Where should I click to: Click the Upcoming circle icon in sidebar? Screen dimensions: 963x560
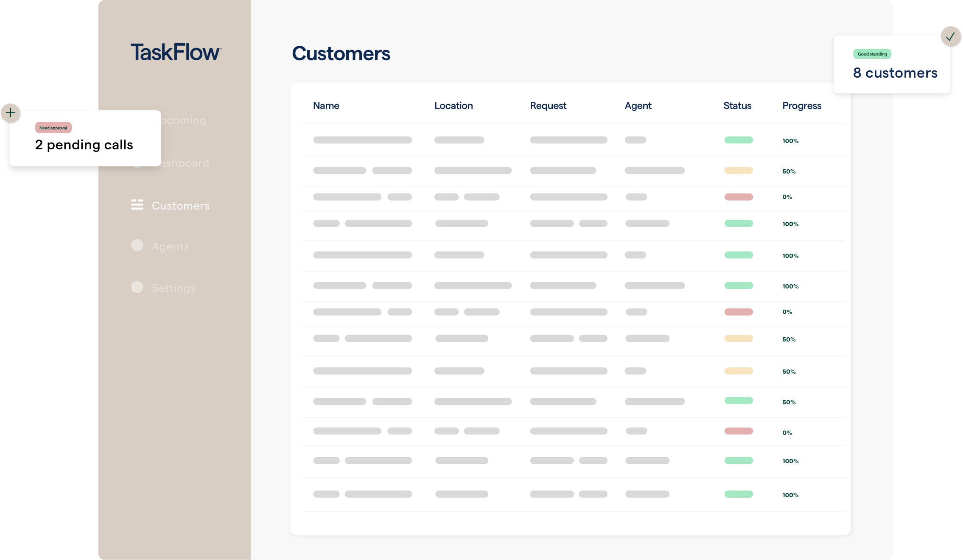point(138,120)
